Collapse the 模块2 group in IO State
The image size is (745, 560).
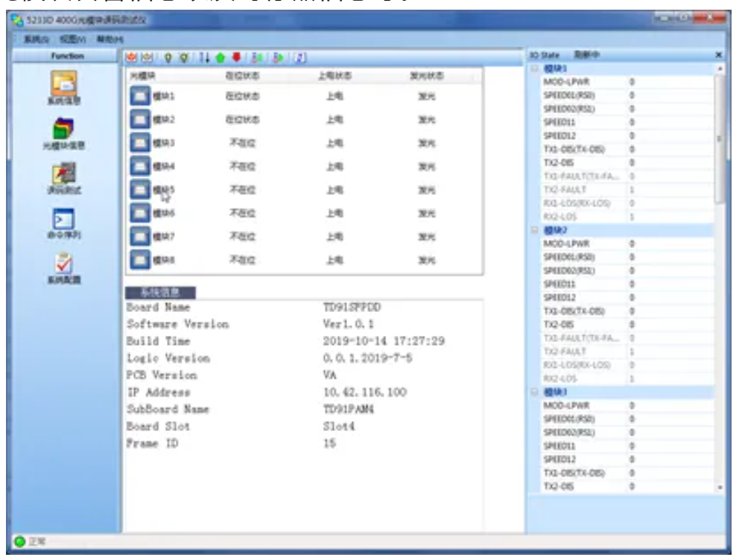(x=534, y=230)
